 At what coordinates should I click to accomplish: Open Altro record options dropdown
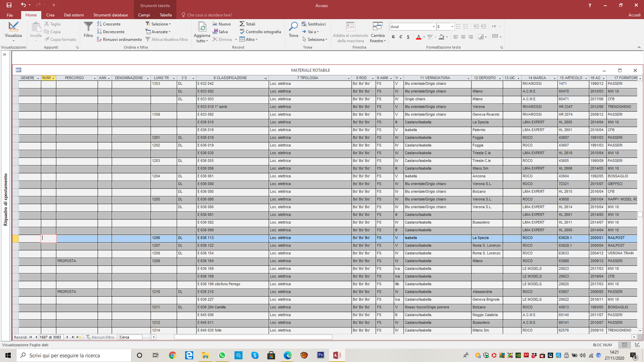tap(249, 39)
